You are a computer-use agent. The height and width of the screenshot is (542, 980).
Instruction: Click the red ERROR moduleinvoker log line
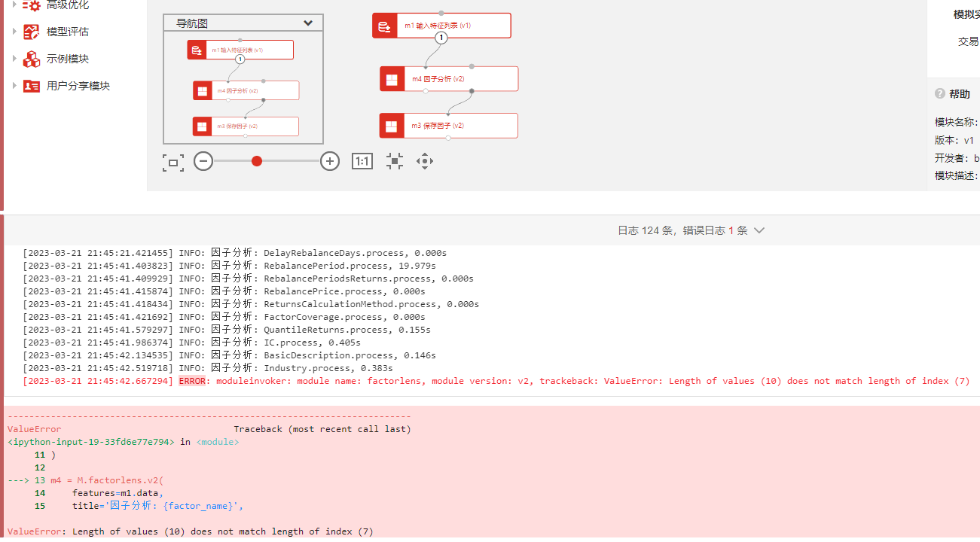[496, 381]
